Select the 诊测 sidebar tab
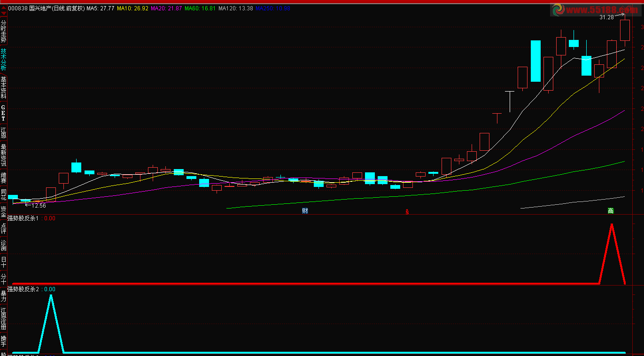 3,245
